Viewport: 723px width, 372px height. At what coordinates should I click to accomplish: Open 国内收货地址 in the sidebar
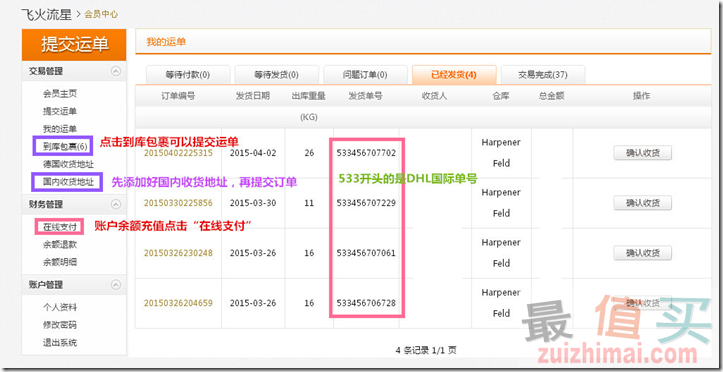pos(69,182)
